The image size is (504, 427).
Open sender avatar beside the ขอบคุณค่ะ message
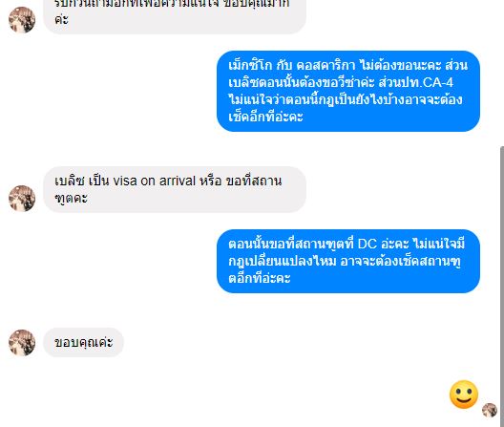[22, 342]
